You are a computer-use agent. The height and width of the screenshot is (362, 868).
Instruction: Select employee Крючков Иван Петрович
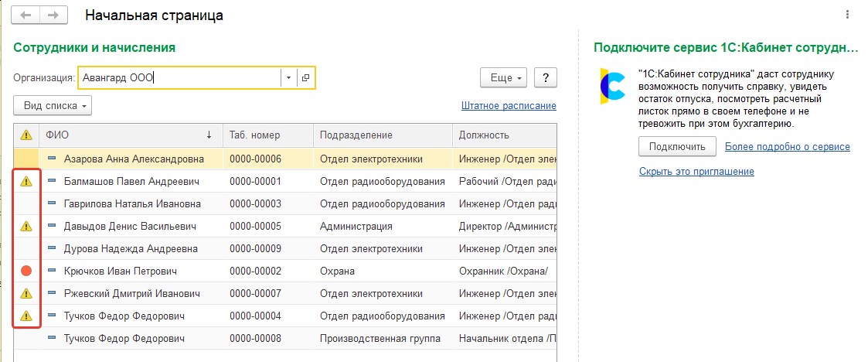click(x=120, y=271)
